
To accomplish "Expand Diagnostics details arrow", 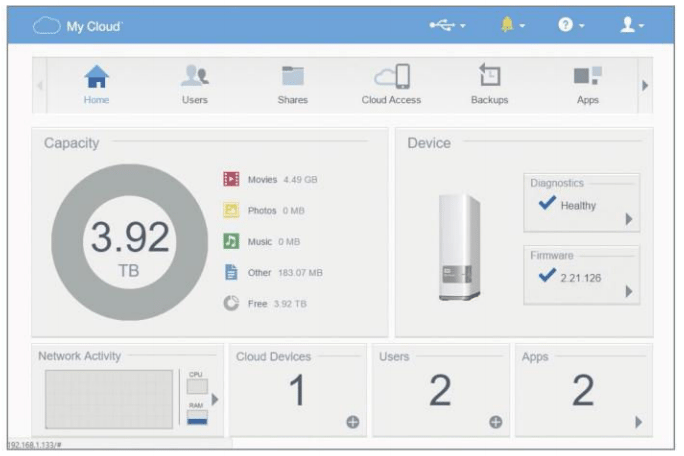I will [629, 219].
